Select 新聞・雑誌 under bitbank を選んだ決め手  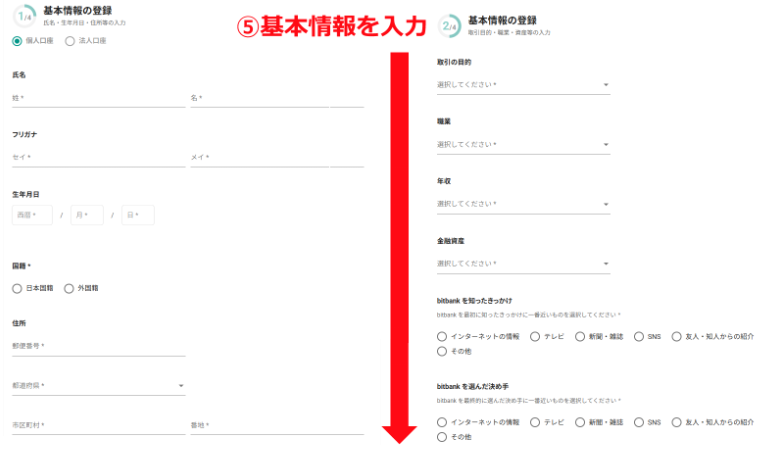(580, 422)
